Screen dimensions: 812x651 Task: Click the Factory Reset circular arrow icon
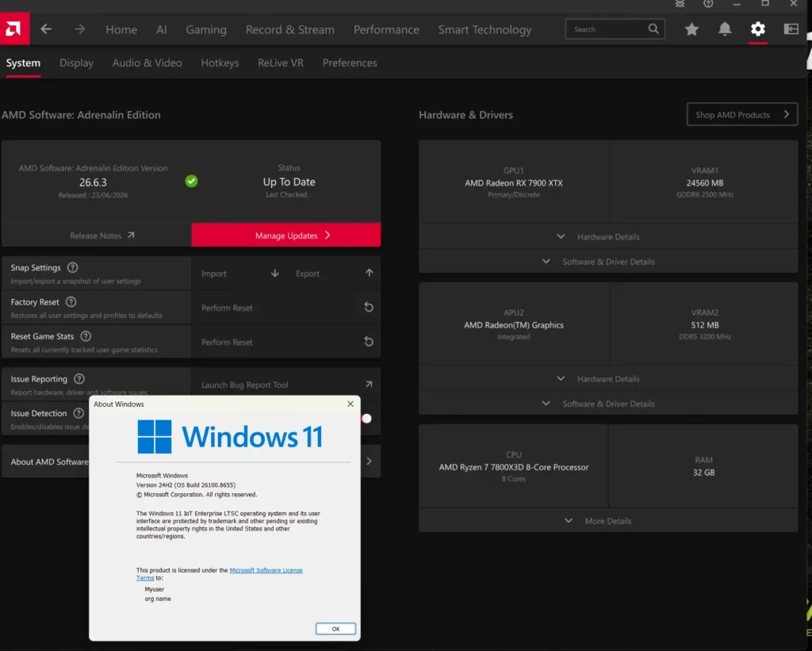(369, 308)
